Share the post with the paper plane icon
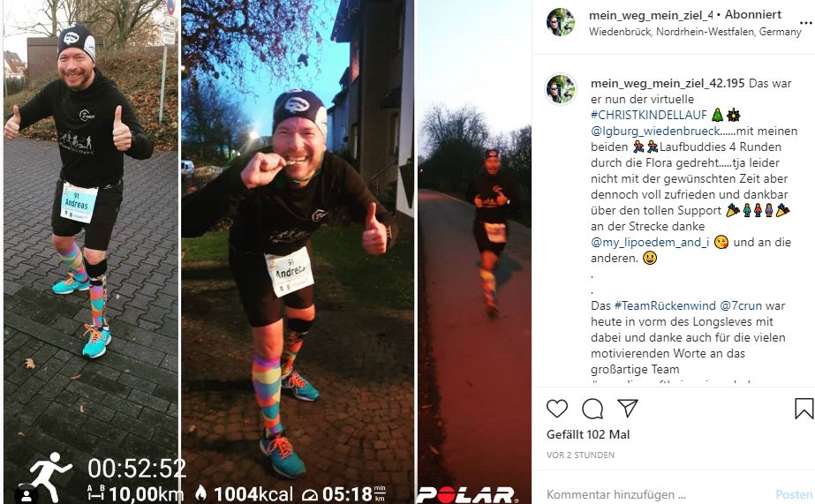The height and width of the screenshot is (504, 815). click(627, 408)
